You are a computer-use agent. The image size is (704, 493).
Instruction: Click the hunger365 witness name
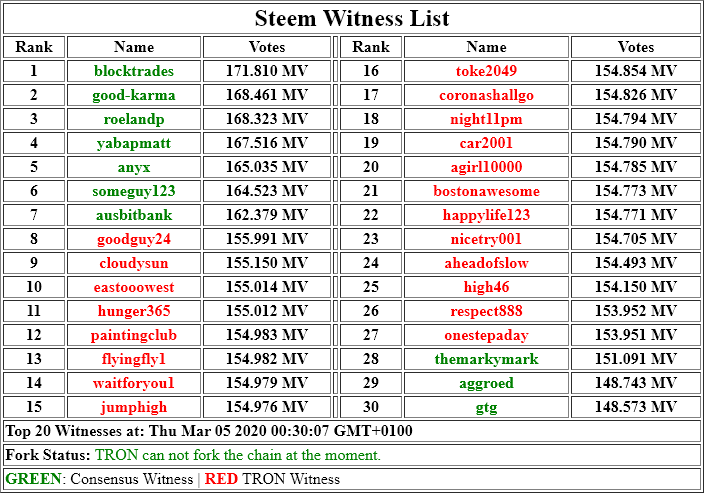click(x=134, y=311)
